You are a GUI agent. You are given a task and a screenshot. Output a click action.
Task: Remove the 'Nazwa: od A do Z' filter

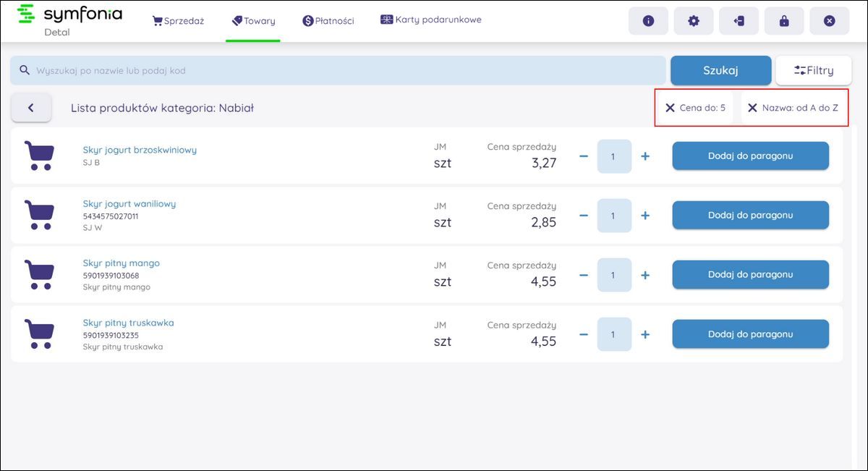[752, 108]
